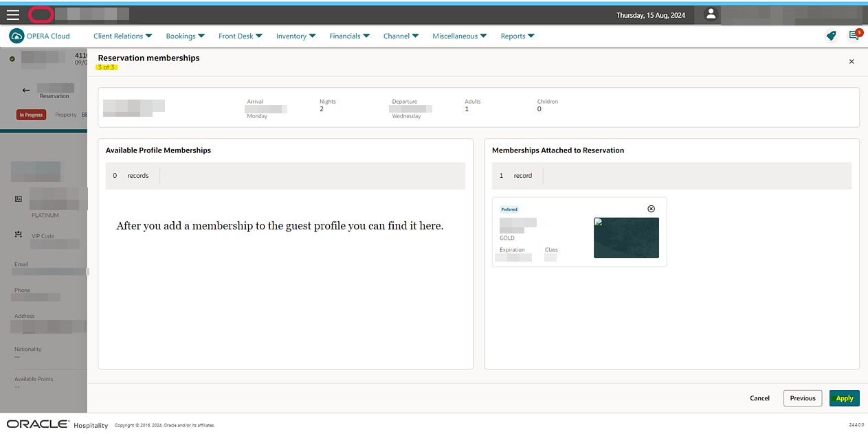This screenshot has height=434, width=868.
Task: Expand the Client Relations menu
Action: coord(123,36)
